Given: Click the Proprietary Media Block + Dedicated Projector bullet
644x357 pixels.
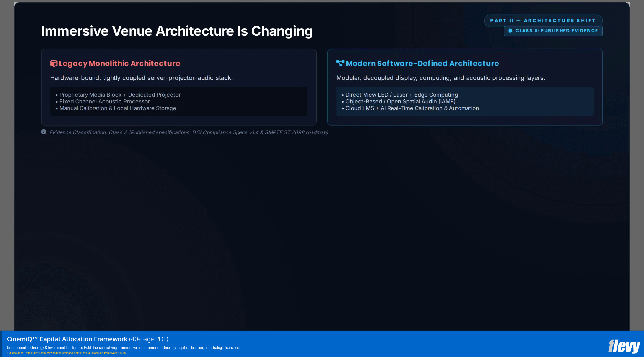Looking at the screenshot, I should 118,95.
